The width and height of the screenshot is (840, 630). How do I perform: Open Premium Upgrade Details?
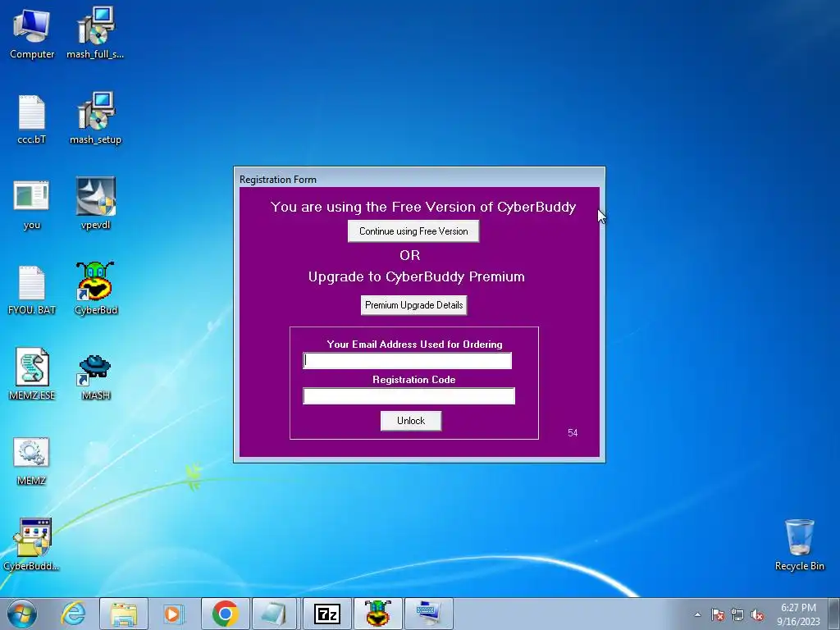click(x=413, y=305)
